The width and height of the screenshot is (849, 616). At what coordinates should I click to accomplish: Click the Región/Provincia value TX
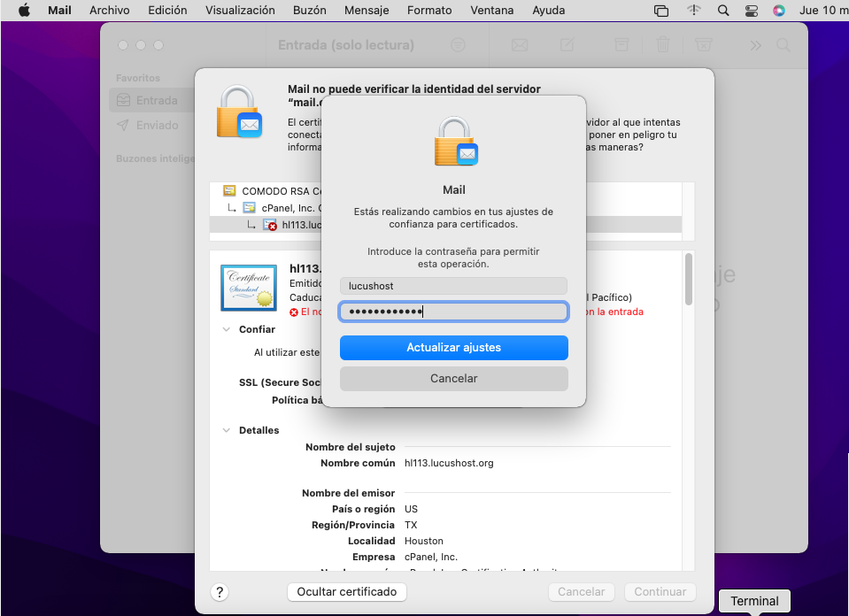(411, 525)
